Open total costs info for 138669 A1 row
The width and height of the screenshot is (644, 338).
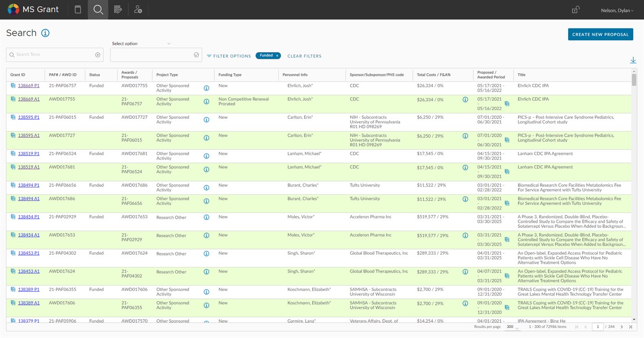[465, 99]
